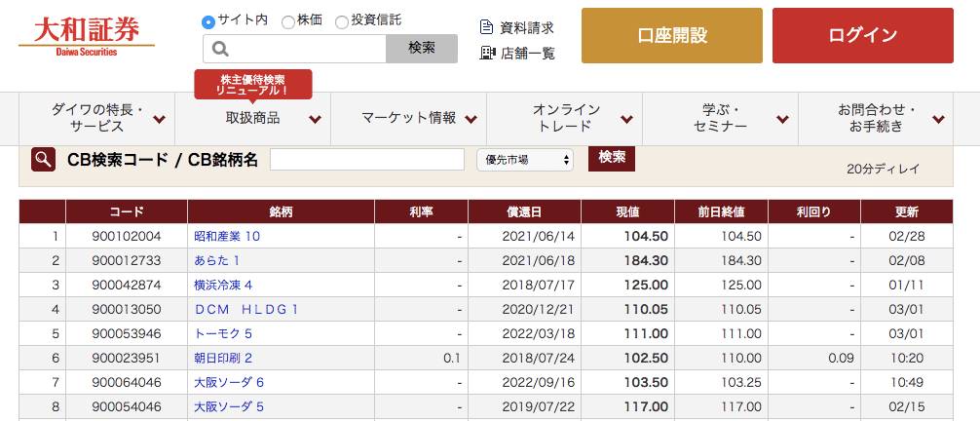Expand the マーケット情報 chevron

pyautogui.click(x=471, y=119)
